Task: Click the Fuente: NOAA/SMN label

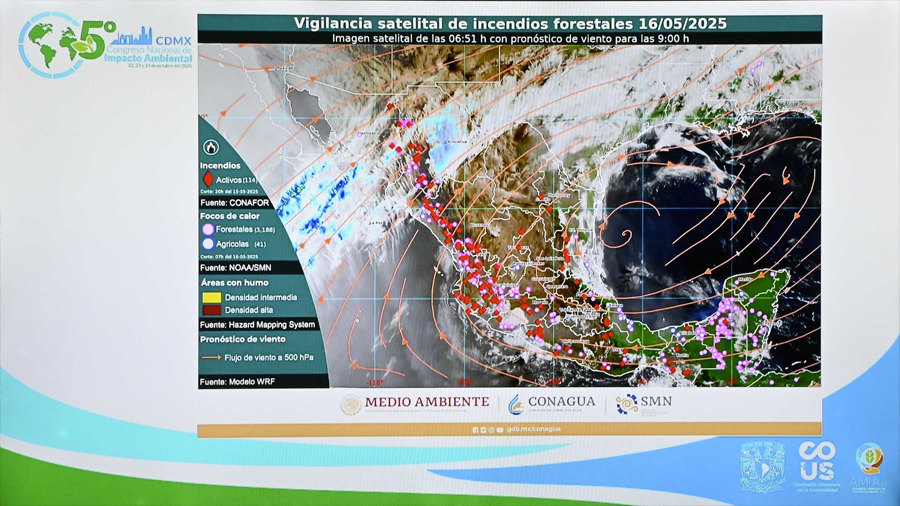Action: tap(237, 268)
